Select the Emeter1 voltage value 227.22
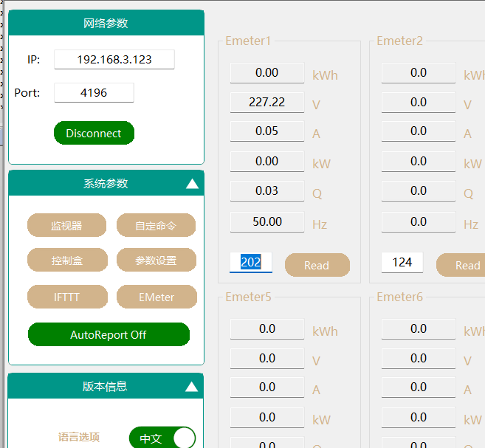The width and height of the screenshot is (485, 448). pyautogui.click(x=267, y=102)
